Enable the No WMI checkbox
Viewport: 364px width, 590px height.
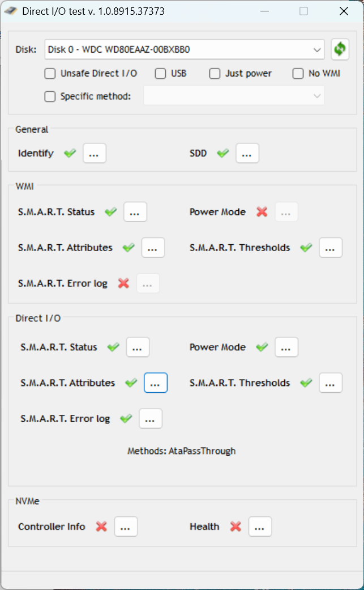point(298,74)
